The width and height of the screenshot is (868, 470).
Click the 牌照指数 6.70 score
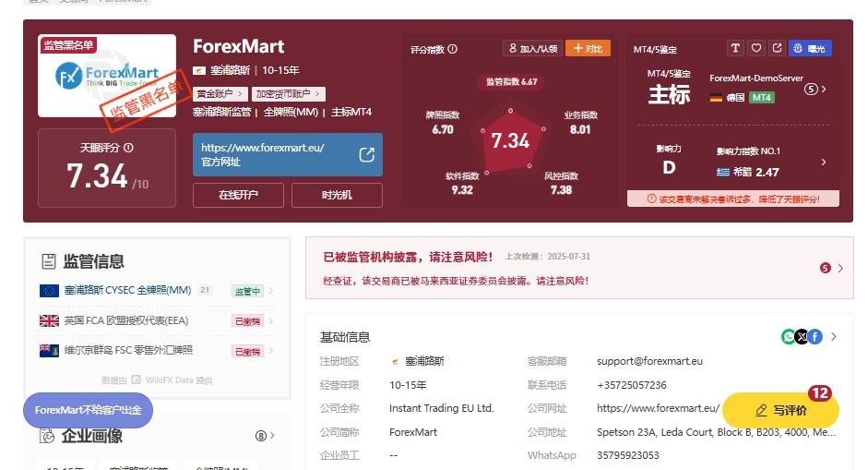pyautogui.click(x=443, y=123)
